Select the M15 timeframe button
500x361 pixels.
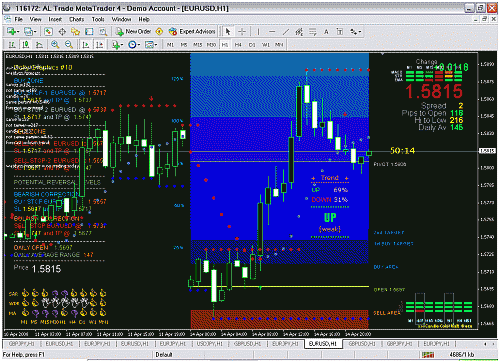tap(197, 45)
